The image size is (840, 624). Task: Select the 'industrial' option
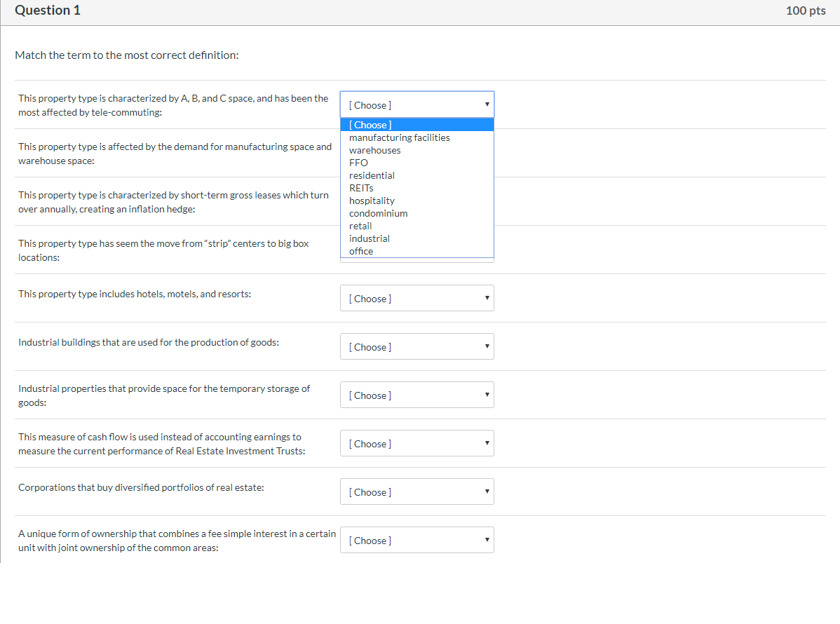[x=416, y=238]
